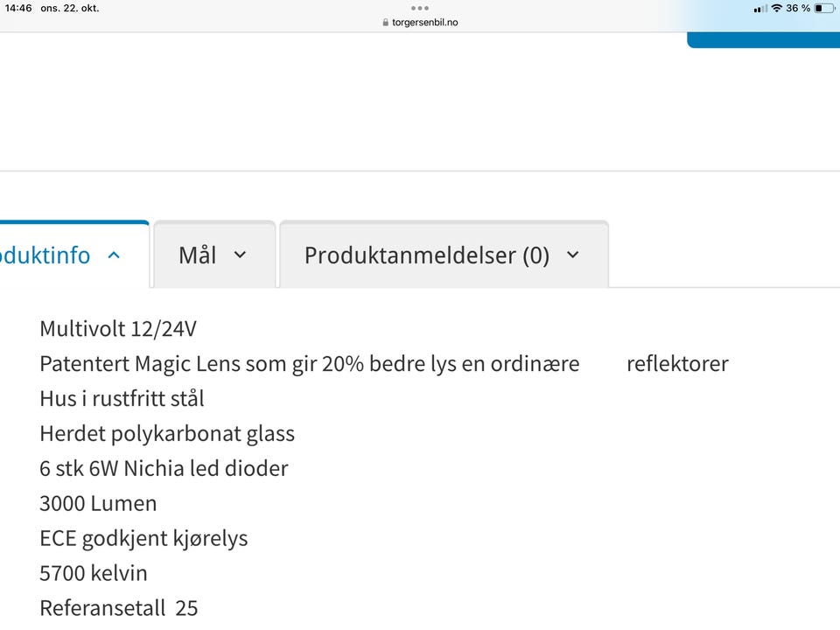The image size is (840, 630).
Task: Click the blue button at top right
Action: 763,40
